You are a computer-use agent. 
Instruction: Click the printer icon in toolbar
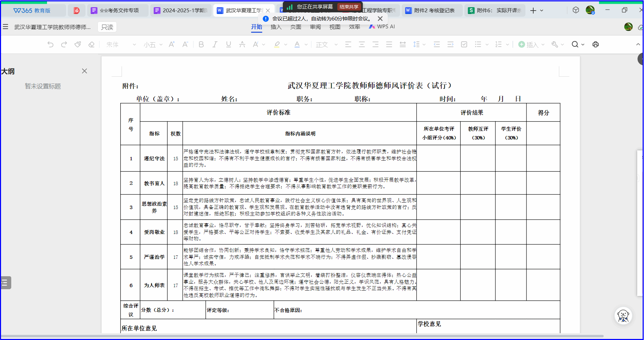(595, 44)
